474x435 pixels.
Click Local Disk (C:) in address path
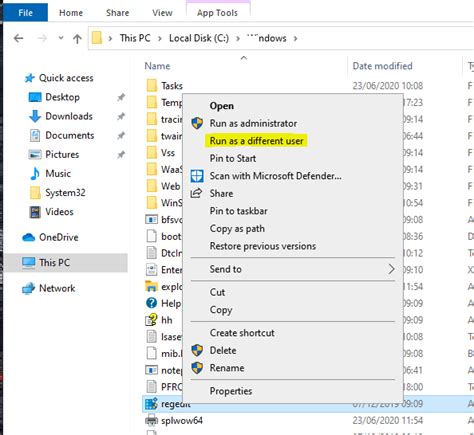199,38
